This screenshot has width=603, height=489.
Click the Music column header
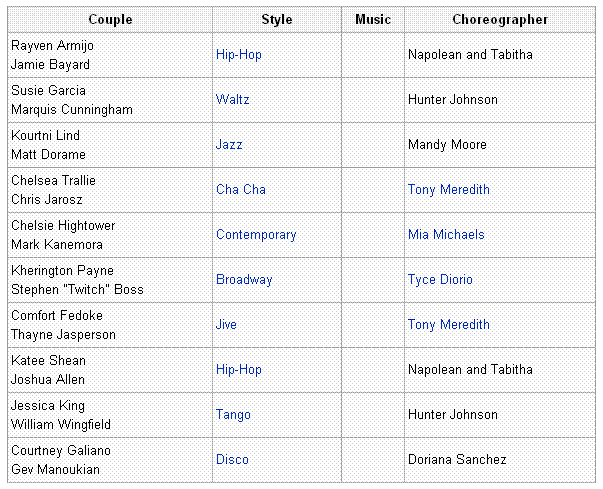pyautogui.click(x=373, y=20)
